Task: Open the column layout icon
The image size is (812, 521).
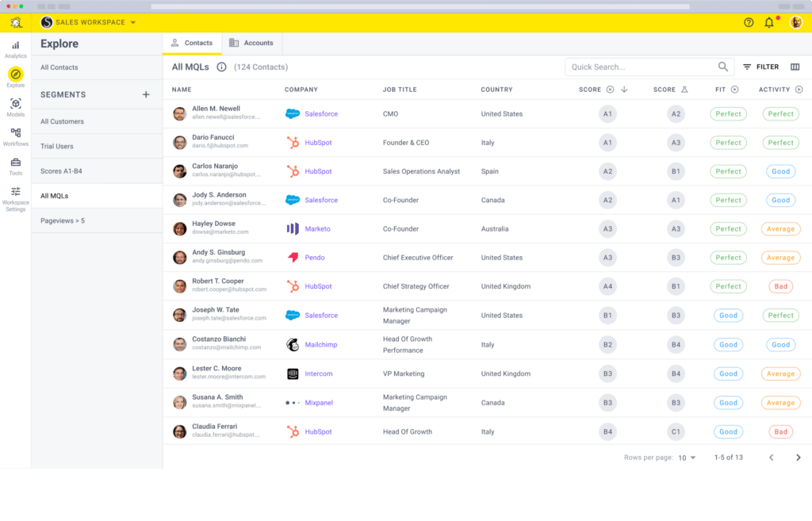Action: (795, 67)
